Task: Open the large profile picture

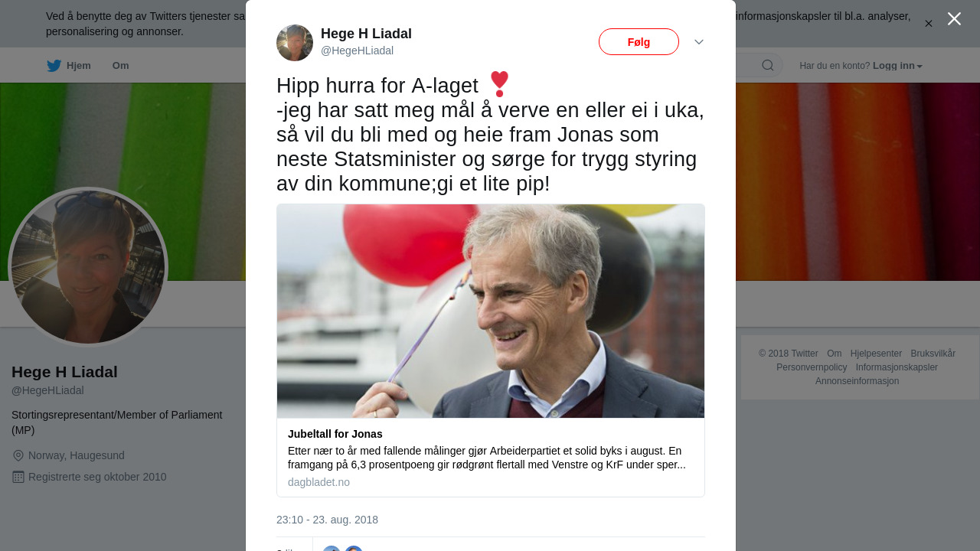Action: 88,266
